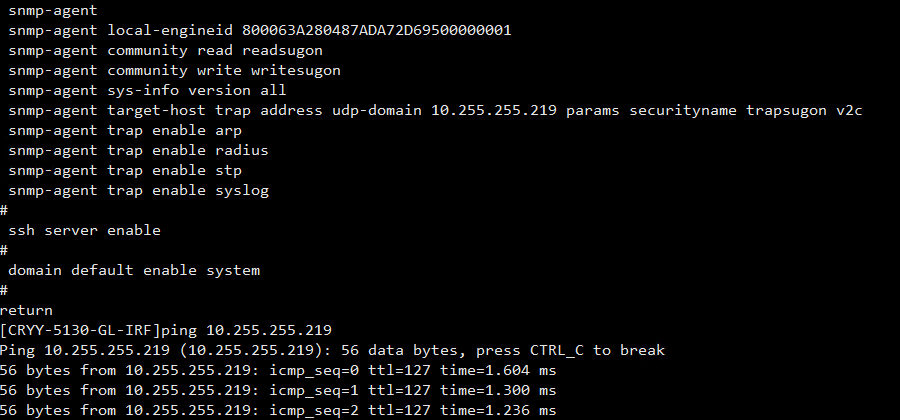Click the 'trapsugon' securityname text

pos(785,110)
